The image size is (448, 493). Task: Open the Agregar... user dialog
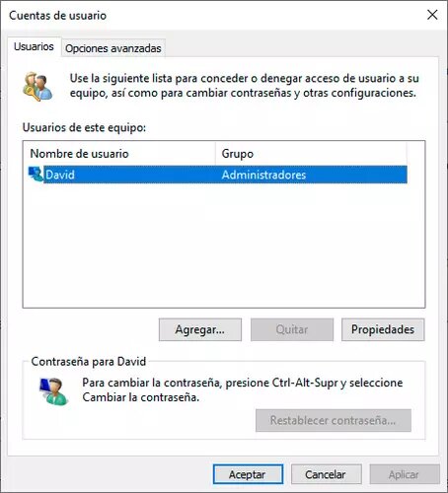point(200,329)
